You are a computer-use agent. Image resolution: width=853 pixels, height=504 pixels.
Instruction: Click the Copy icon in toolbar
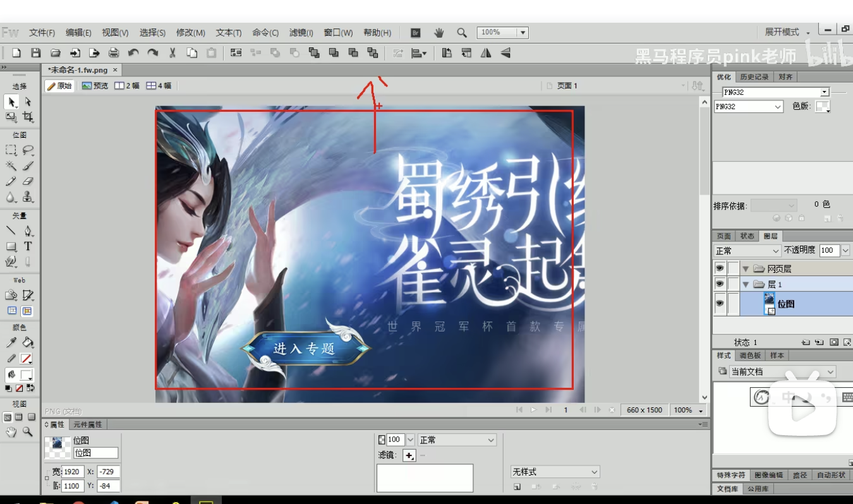pos(191,53)
